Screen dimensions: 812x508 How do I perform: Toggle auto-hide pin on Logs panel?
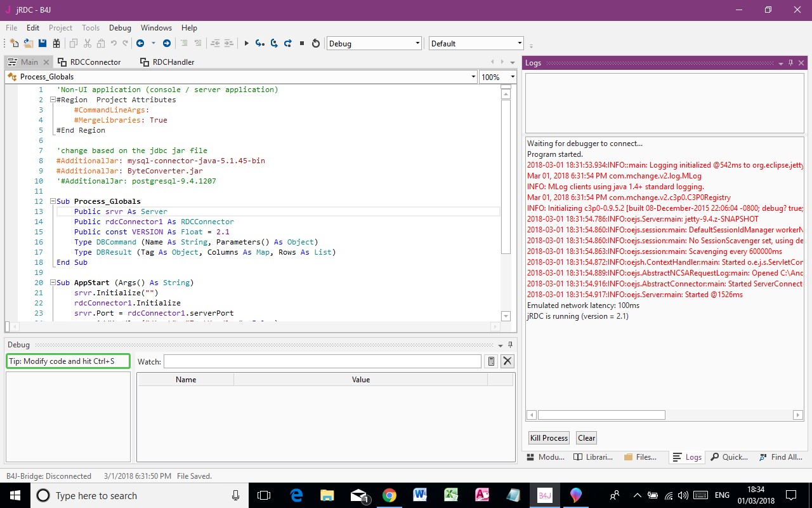(x=790, y=63)
